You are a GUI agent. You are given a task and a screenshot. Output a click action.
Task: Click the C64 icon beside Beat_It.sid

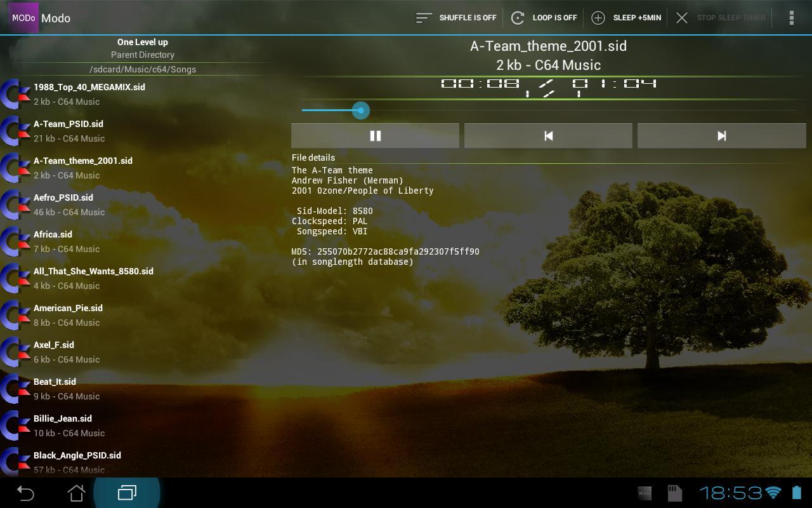click(15, 389)
